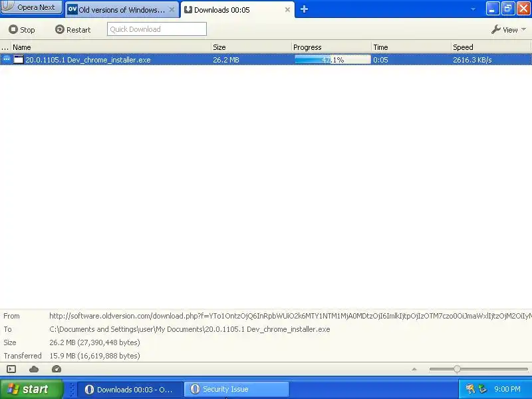Toggle the panel button in status bar

(11, 369)
